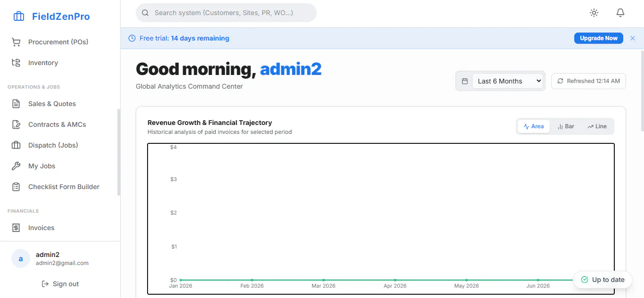Click Revenue Growth & Financial Trajectory heading
The width and height of the screenshot is (644, 298).
210,123
